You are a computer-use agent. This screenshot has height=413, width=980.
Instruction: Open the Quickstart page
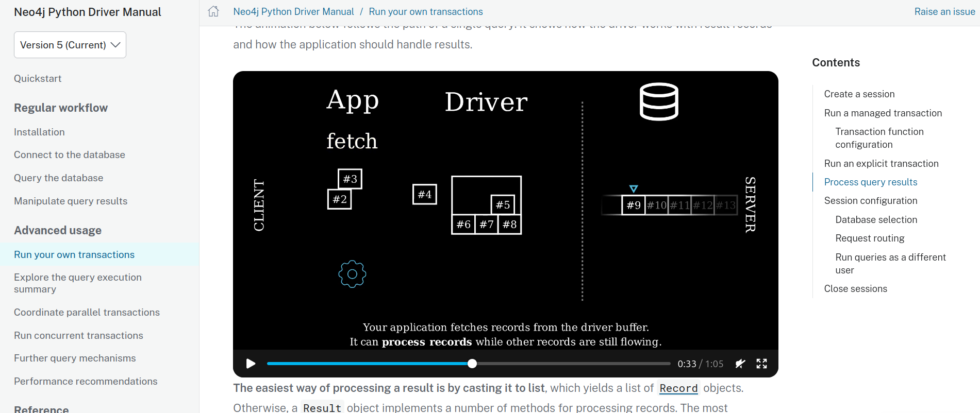click(38, 78)
